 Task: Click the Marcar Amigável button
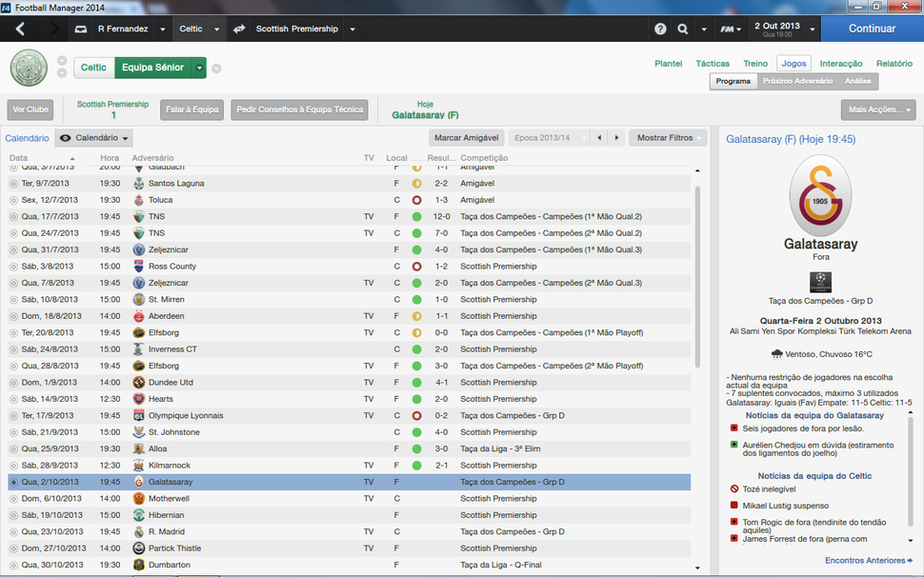pos(466,138)
